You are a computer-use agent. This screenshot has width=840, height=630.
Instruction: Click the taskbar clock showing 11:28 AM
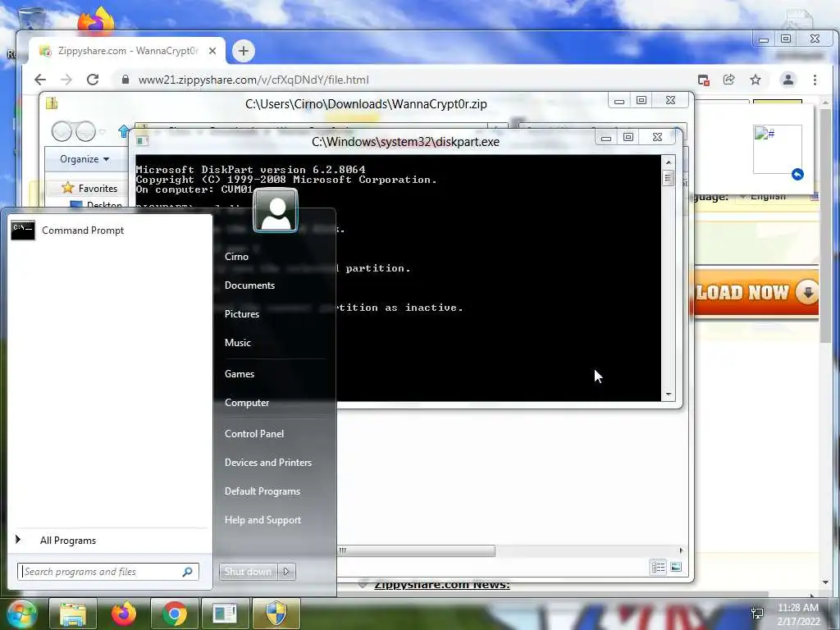[797, 614]
